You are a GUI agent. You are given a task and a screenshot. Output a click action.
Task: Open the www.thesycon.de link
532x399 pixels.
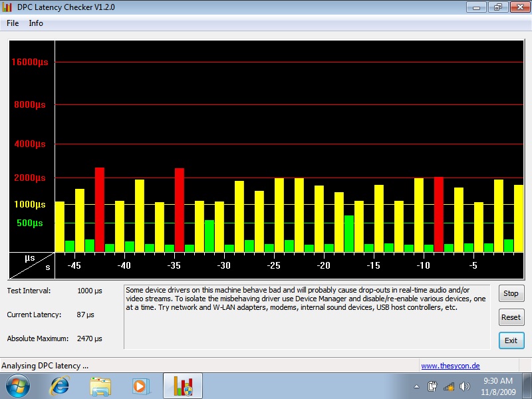point(450,365)
